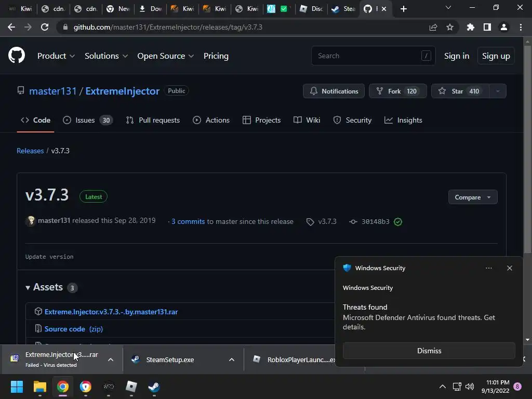Open the v3.7.3 tag link

click(322, 221)
